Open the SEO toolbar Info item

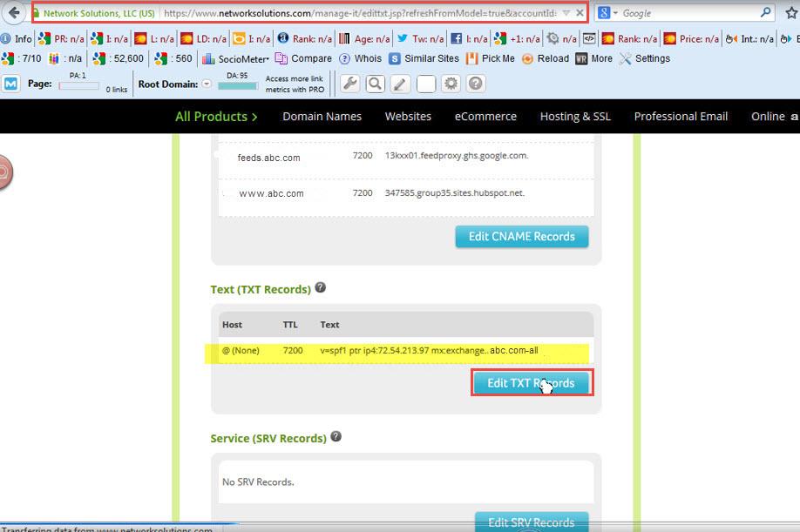(x=17, y=38)
